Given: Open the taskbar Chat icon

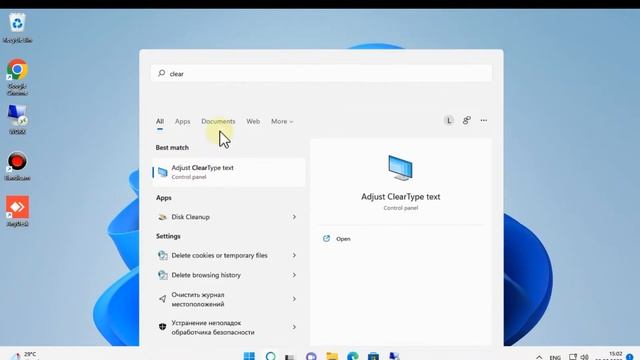Looking at the screenshot, I should tap(311, 356).
